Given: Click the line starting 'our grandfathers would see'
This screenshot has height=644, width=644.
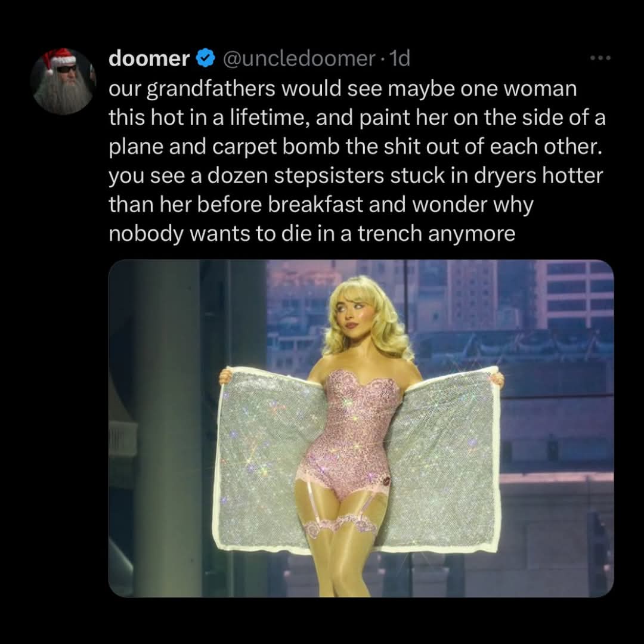Looking at the screenshot, I should (x=342, y=89).
